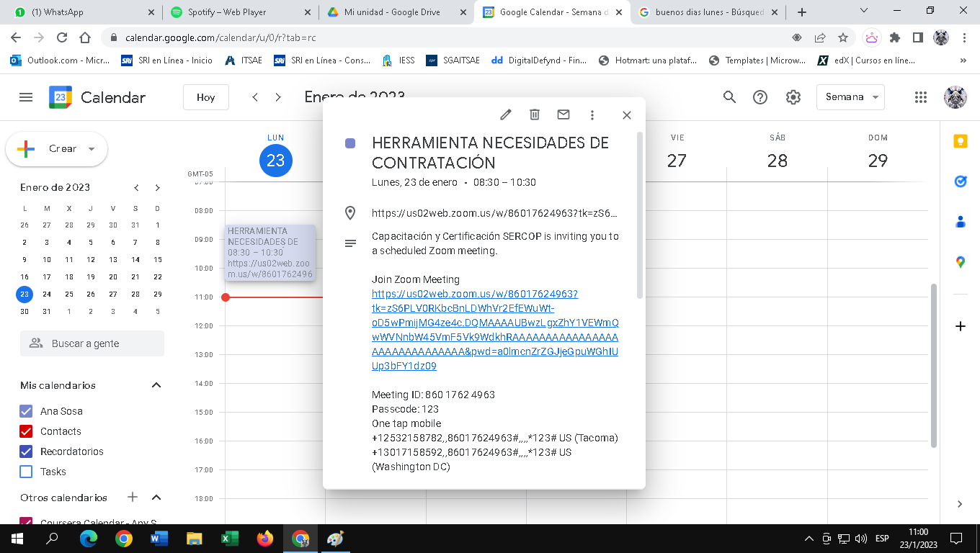Click the edit event pencil icon

(x=506, y=115)
